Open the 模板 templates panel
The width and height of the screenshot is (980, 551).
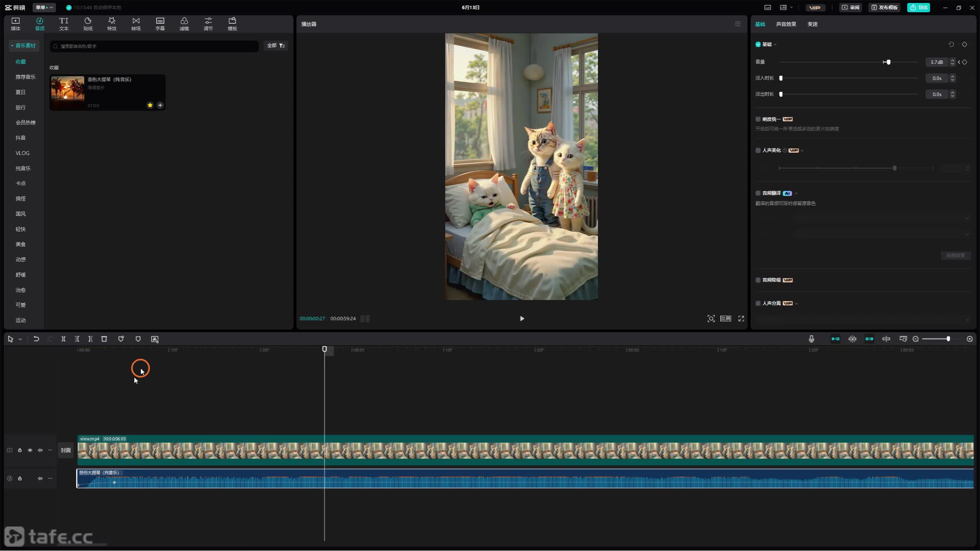point(232,24)
